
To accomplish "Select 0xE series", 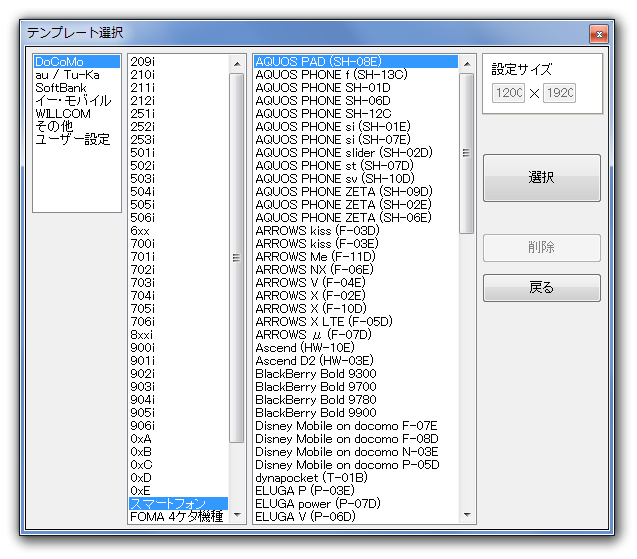I will point(178,491).
